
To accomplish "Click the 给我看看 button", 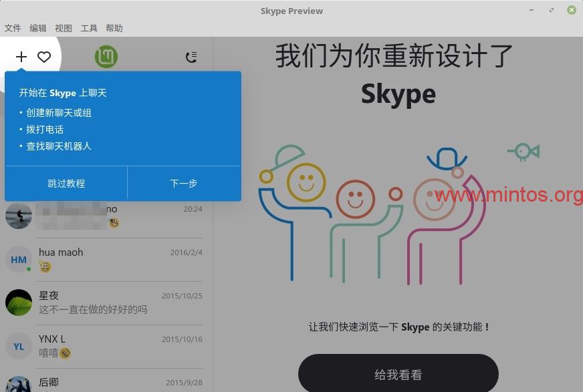I will pos(398,375).
